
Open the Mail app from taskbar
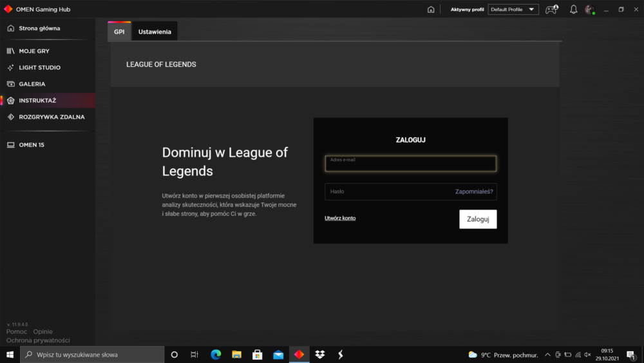[x=278, y=355]
